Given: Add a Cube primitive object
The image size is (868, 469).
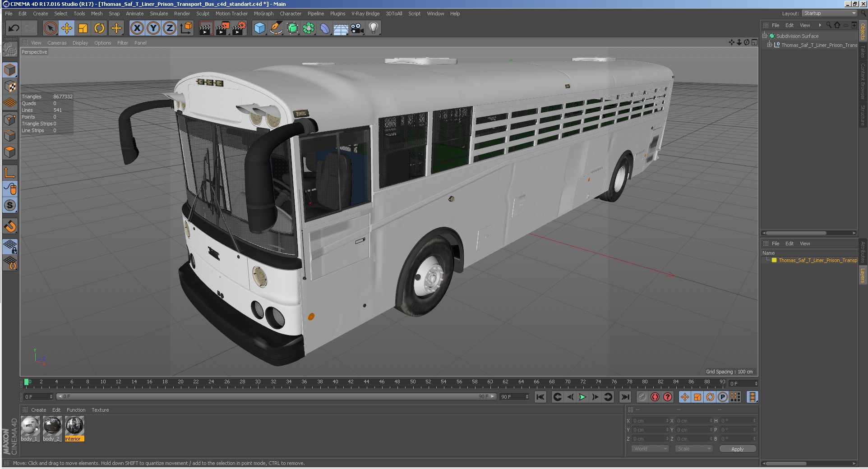Looking at the screenshot, I should [x=259, y=28].
